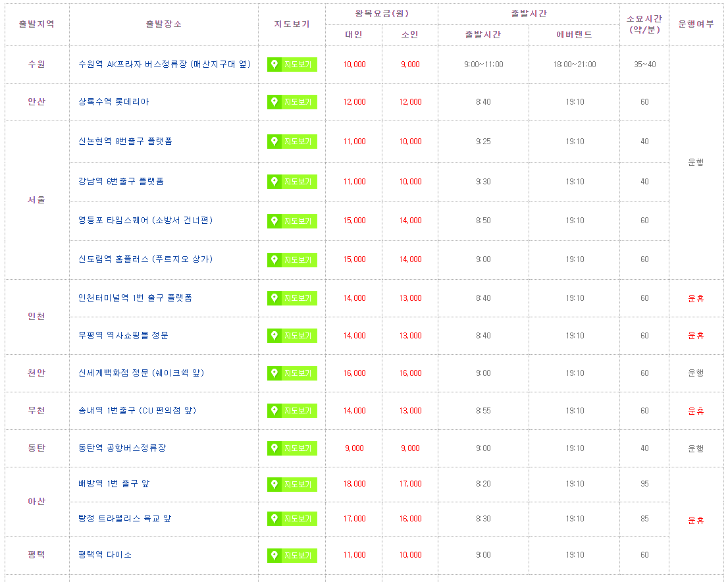Click the map pin icon for 강남역 6번출구
This screenshot has width=728, height=582.
(274, 182)
